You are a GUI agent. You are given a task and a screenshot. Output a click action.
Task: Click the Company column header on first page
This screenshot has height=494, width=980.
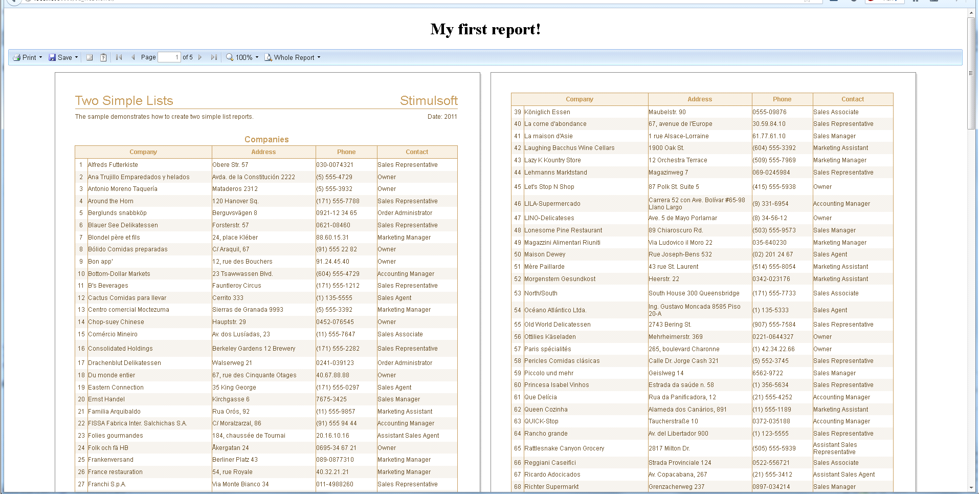coord(143,152)
